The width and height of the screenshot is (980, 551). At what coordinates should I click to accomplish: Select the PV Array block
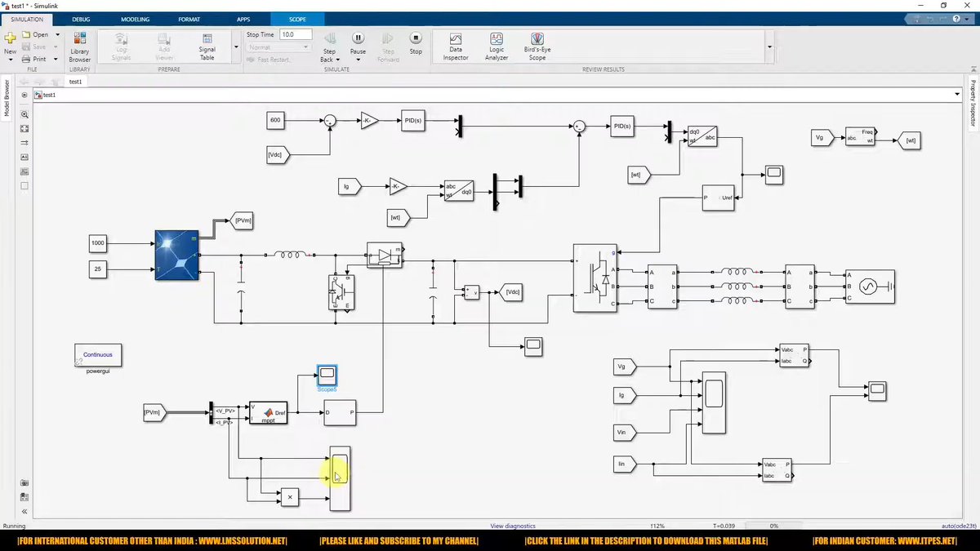(176, 256)
